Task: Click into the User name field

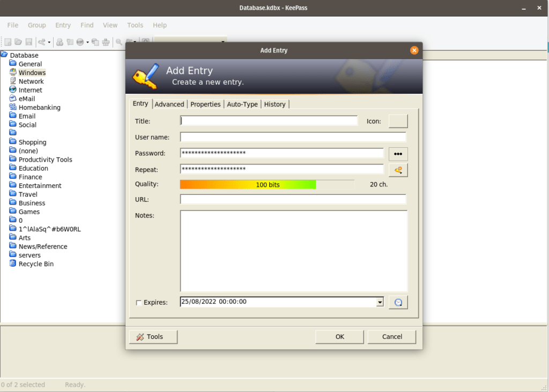Action: tap(293, 137)
